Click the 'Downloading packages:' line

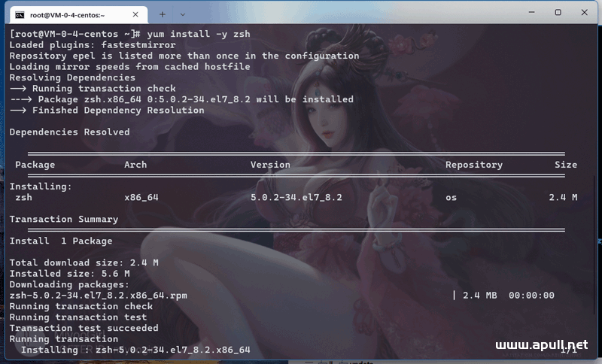(69, 284)
